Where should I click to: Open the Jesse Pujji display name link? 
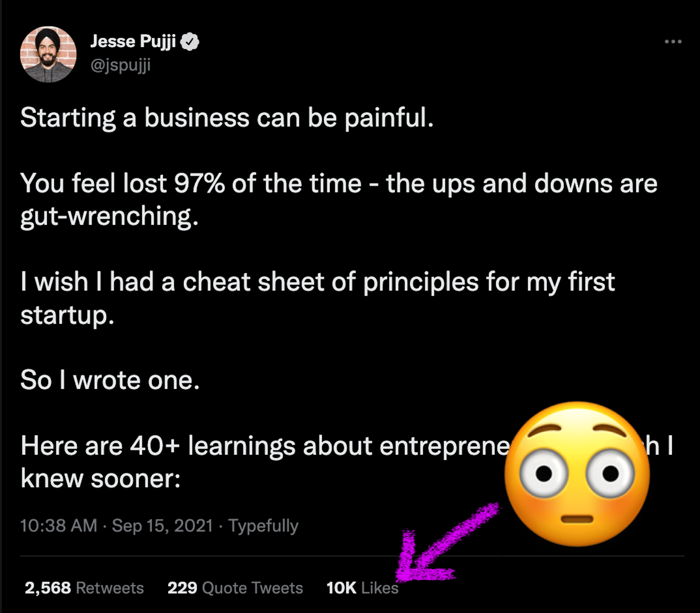[x=133, y=42]
